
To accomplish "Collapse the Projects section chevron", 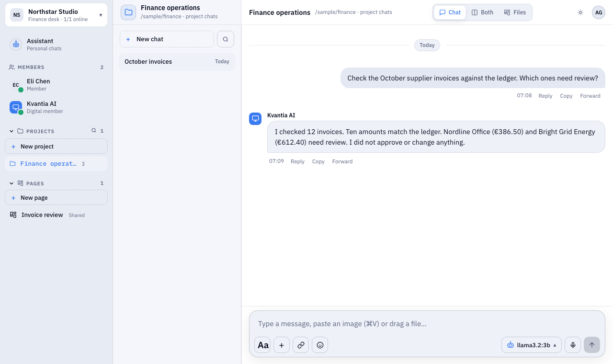I will (x=11, y=131).
